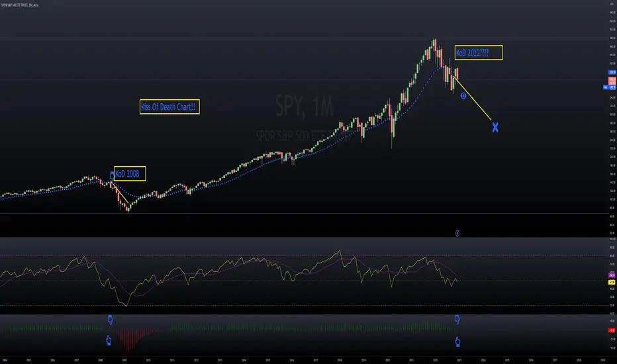This screenshot has width=617, height=364.
Task: Click the blue Post-market price label
Action: pyautogui.click(x=610, y=87)
